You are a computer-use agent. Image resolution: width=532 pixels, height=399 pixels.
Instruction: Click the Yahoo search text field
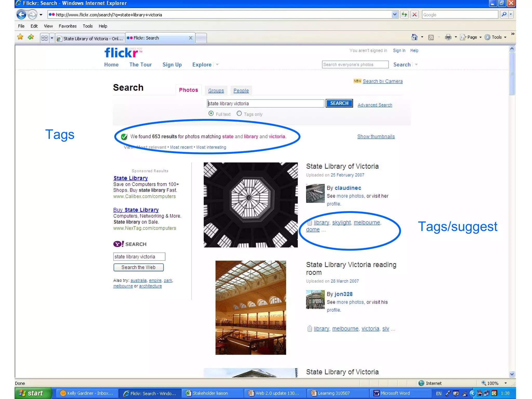tap(139, 257)
